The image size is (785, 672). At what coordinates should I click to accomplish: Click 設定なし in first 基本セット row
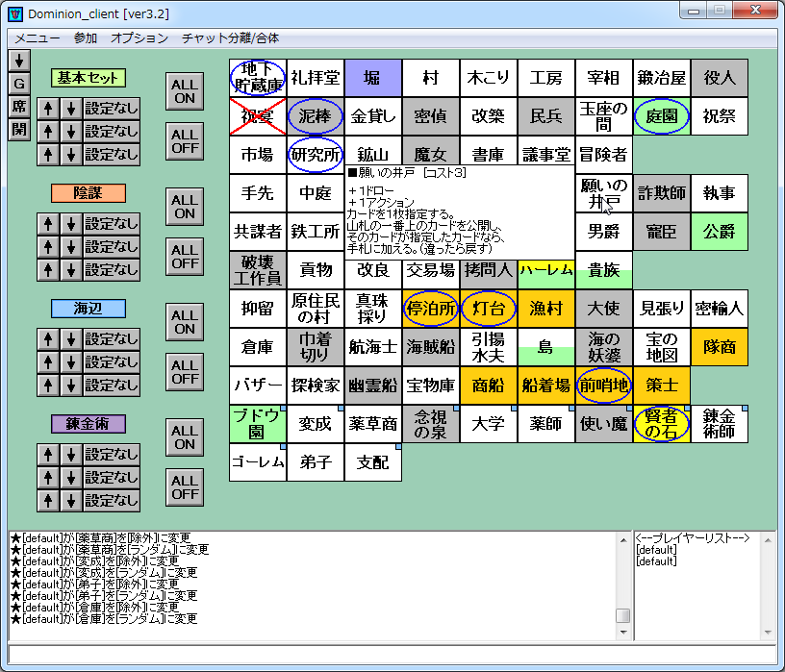(x=112, y=108)
